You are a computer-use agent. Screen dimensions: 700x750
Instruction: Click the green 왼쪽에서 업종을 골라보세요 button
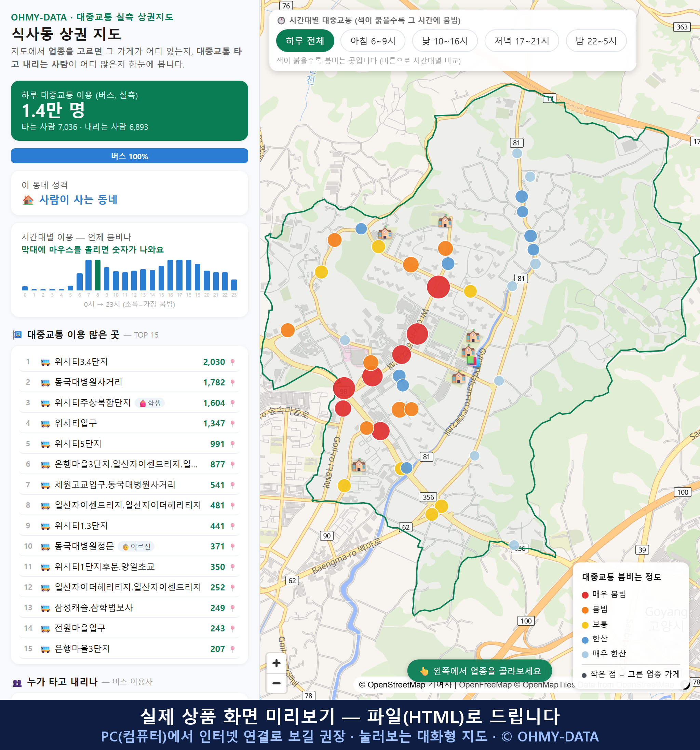pos(480,671)
